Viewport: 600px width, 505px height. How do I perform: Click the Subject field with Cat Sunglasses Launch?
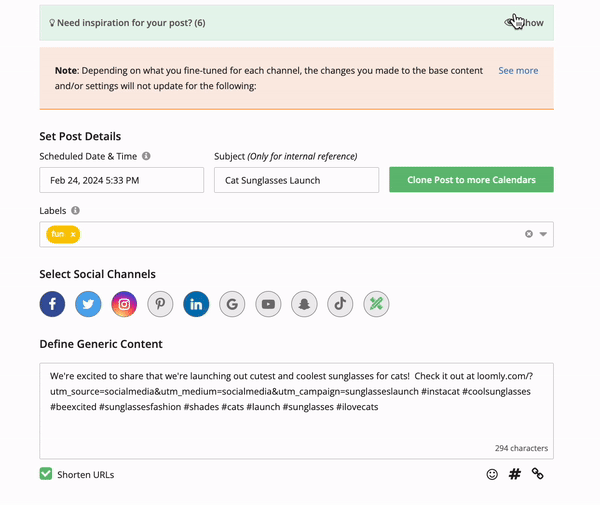(296, 180)
